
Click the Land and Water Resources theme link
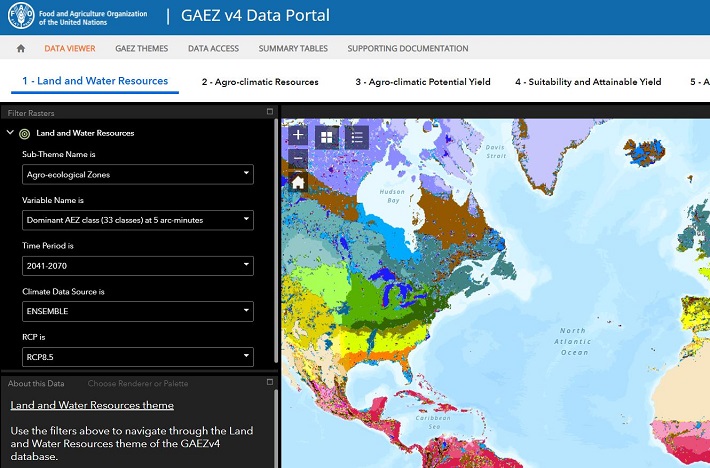(92, 405)
